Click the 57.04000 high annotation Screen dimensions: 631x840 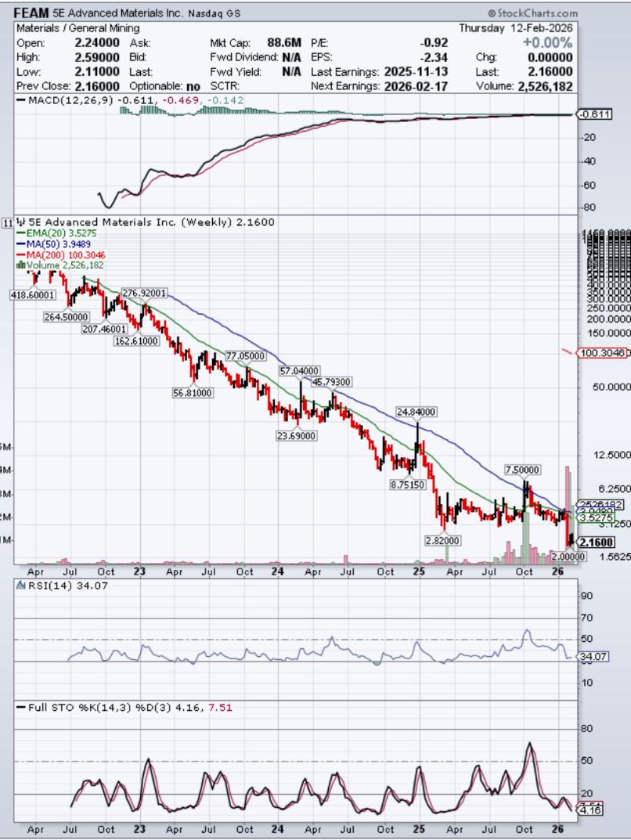(x=299, y=371)
